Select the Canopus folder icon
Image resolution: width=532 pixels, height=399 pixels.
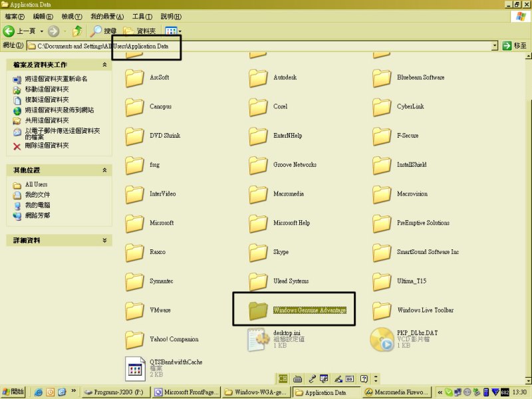pos(134,107)
